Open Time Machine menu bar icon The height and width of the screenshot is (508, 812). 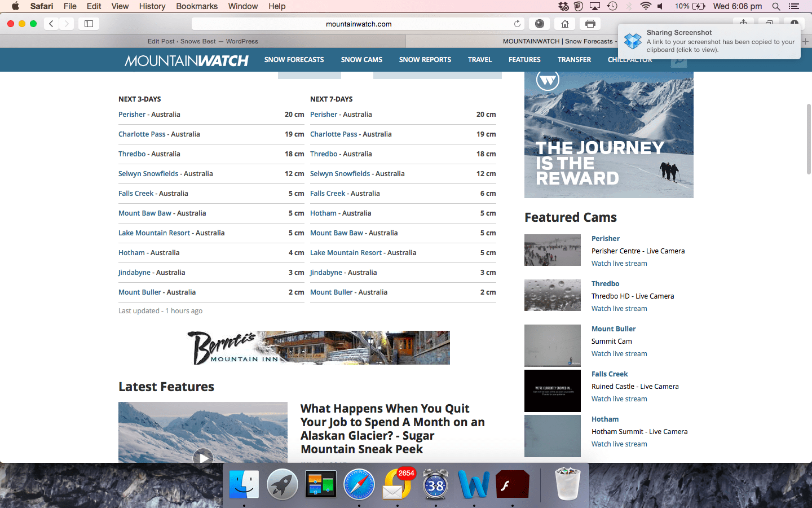tap(612, 6)
